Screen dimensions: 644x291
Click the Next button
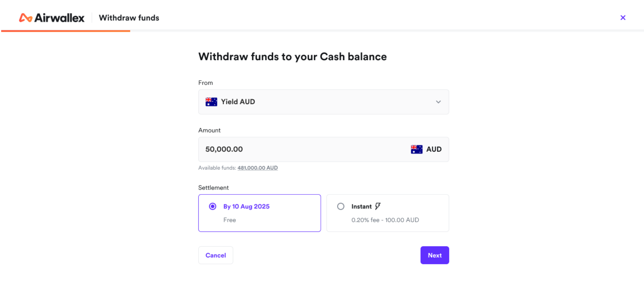tap(435, 255)
